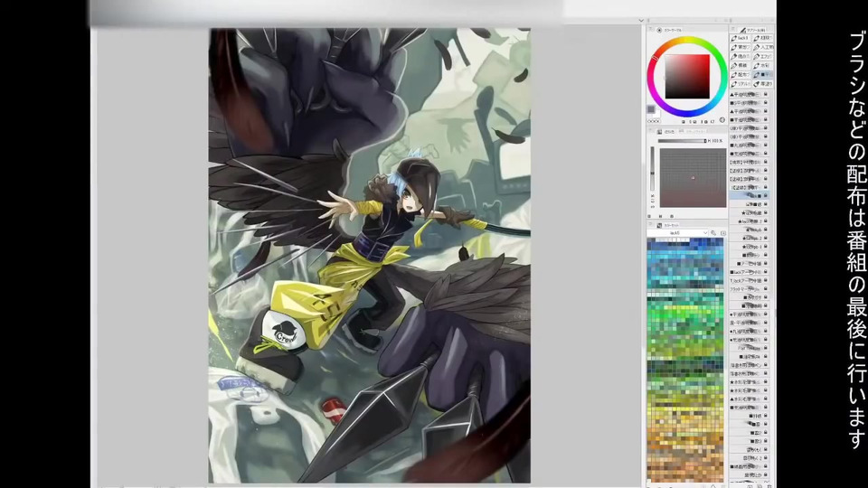Switch to the tab beside 近似色
The width and height of the screenshot is (868, 488).
click(x=694, y=131)
